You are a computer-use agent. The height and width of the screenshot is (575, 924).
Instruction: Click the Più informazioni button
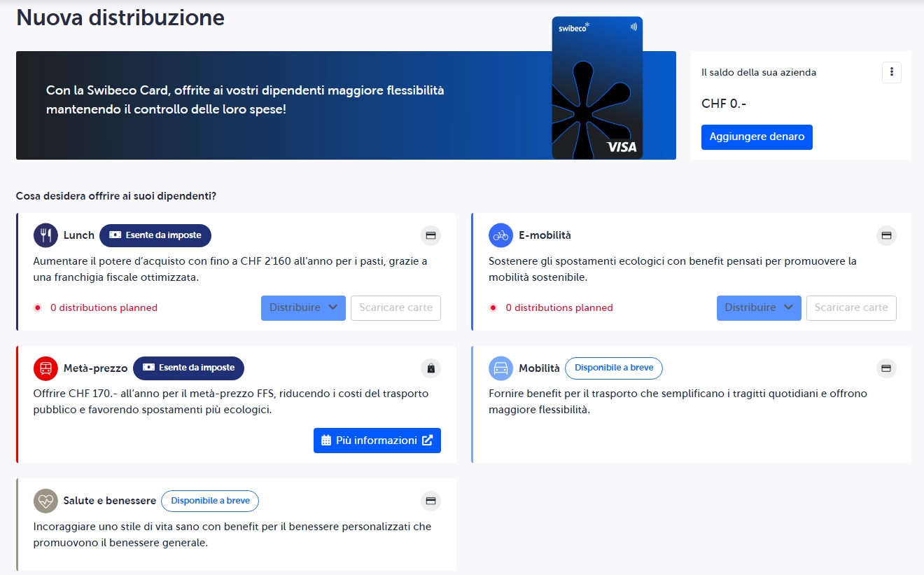pyautogui.click(x=377, y=441)
